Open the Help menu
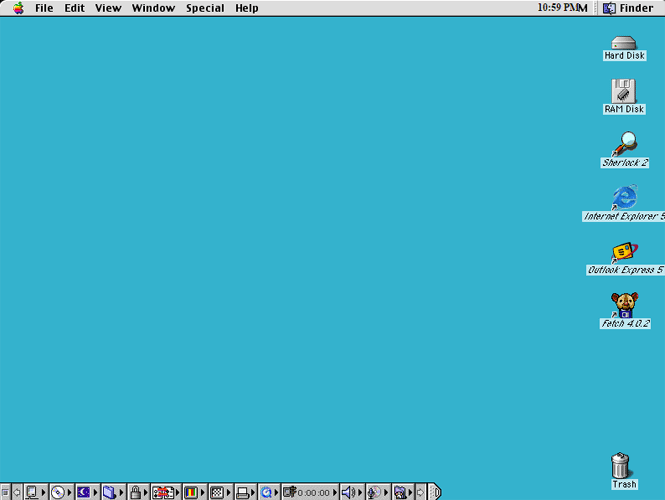Screen dimensions: 665x500 [247, 8]
